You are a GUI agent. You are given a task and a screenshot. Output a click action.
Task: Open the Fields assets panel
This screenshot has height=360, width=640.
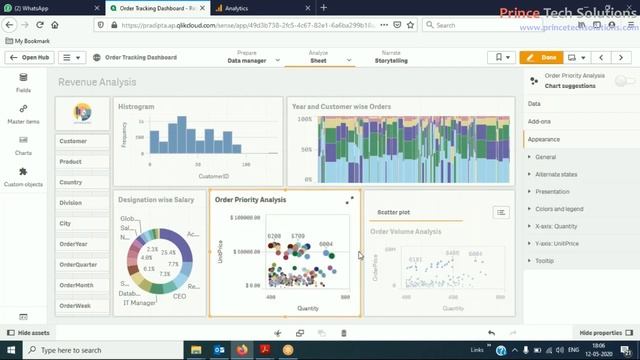(x=23, y=83)
